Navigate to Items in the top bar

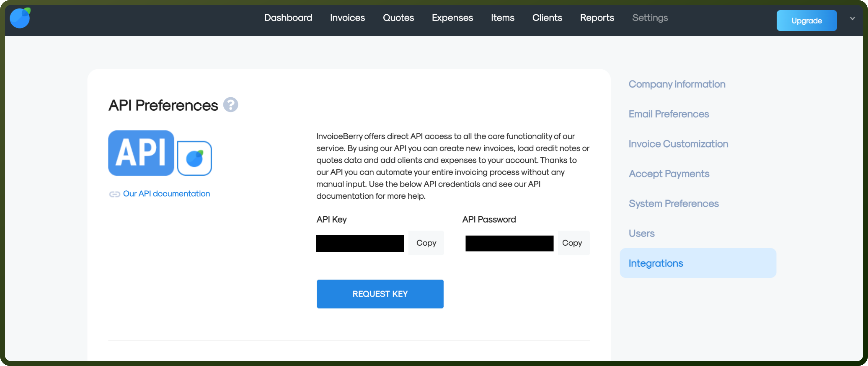[503, 18]
